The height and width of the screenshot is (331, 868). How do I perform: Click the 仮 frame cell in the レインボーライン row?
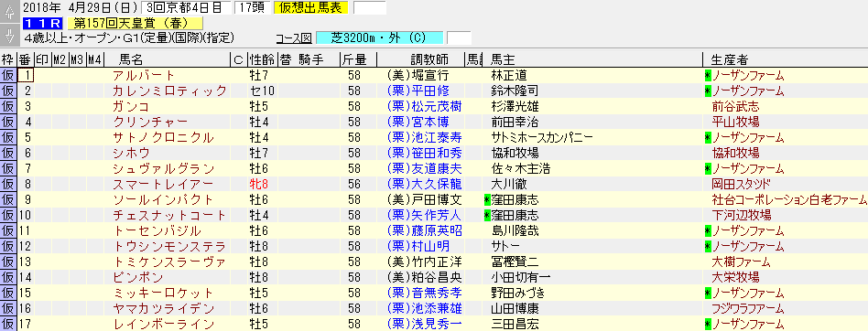8,324
